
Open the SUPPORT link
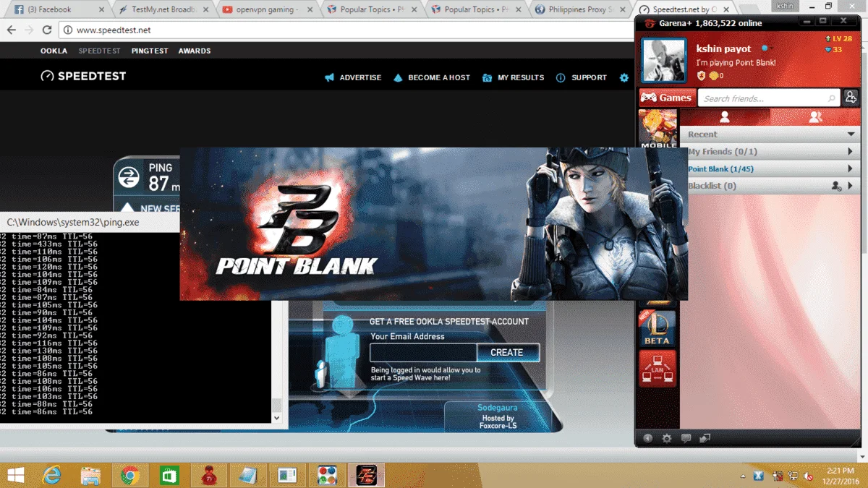coord(582,77)
